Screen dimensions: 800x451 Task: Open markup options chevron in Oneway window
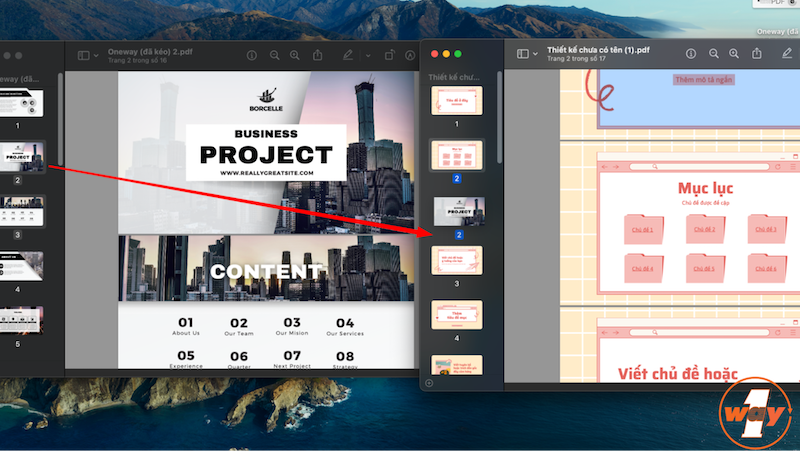(368, 55)
